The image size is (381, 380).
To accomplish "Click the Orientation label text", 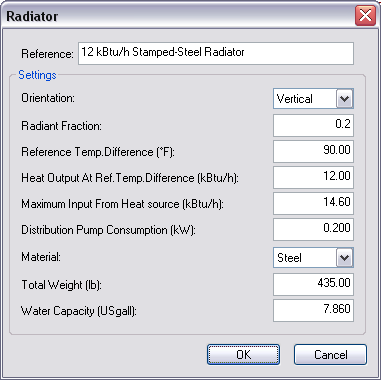I will [48, 98].
